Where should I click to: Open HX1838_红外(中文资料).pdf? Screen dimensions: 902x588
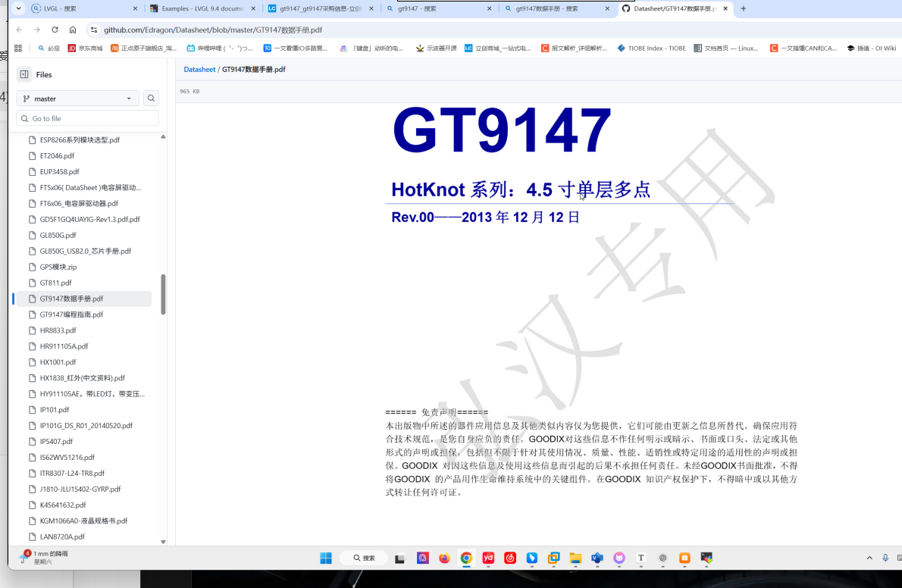tap(83, 378)
